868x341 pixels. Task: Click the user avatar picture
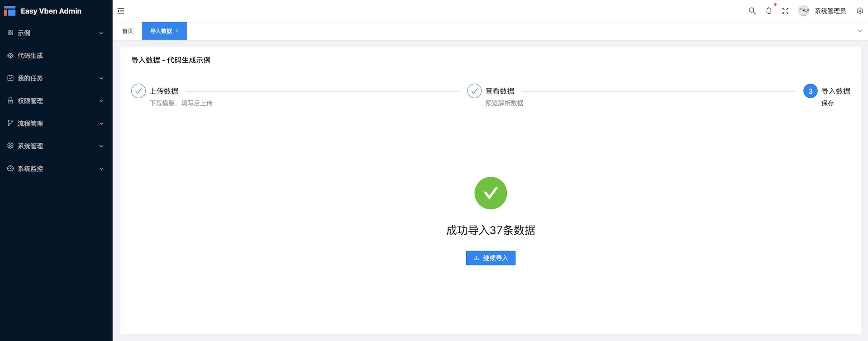point(804,11)
